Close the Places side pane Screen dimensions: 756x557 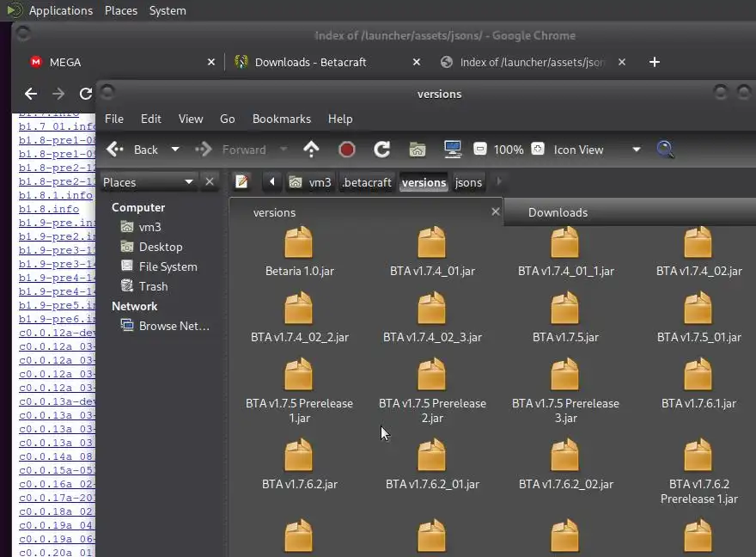210,182
